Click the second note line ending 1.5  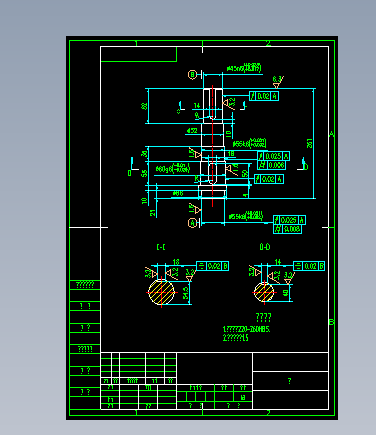pos(235,338)
